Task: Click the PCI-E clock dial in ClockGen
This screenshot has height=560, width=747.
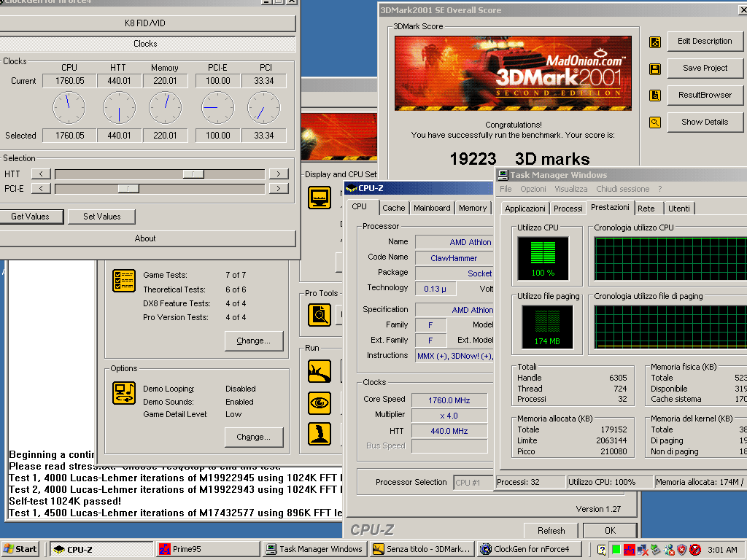Action: pos(217,108)
